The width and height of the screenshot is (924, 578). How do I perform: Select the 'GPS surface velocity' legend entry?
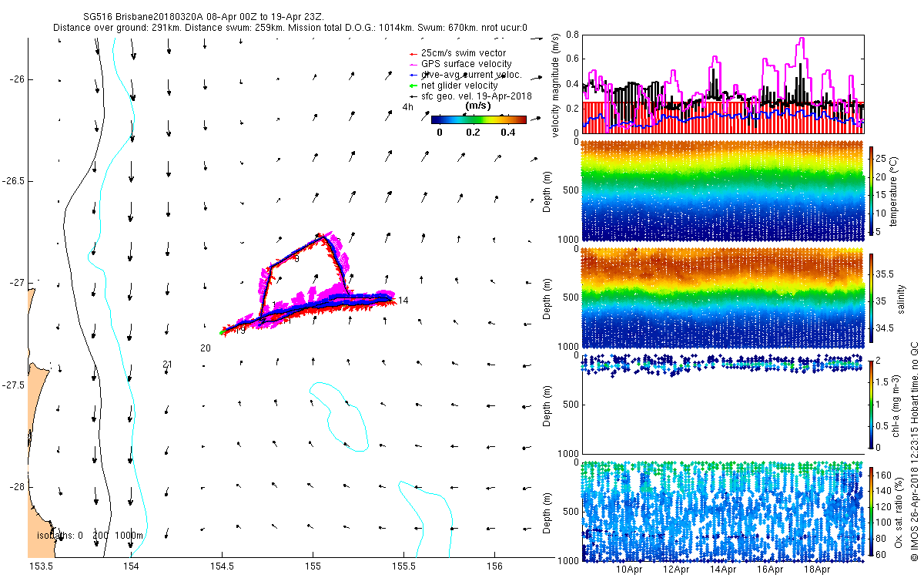(460, 63)
